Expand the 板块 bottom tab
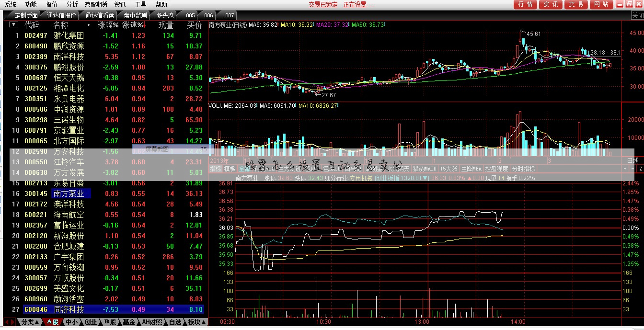Screen dimensions: 644x330 [196, 322]
